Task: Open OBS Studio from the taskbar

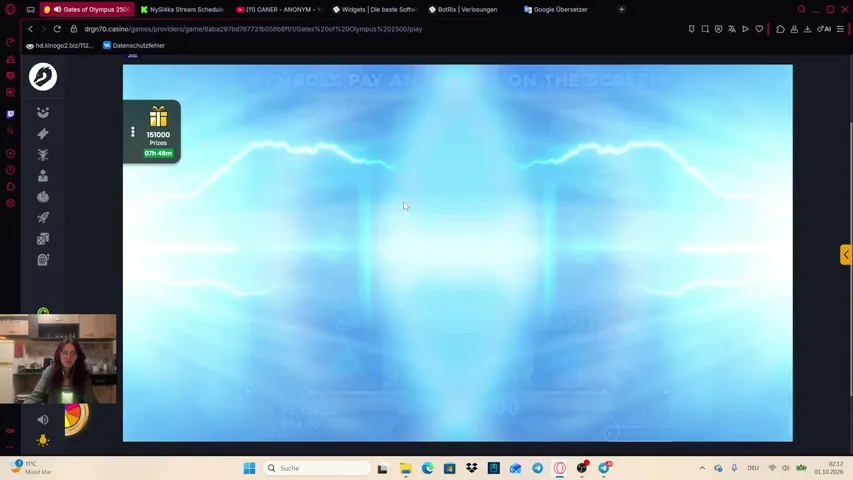Action: click(582, 468)
